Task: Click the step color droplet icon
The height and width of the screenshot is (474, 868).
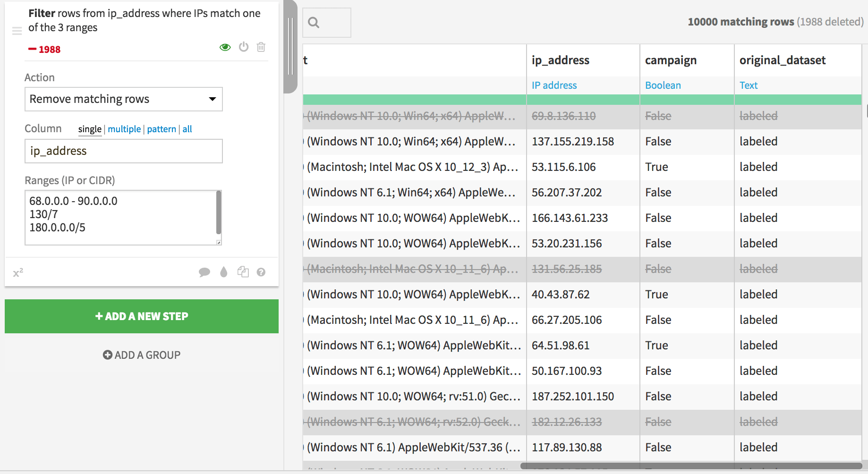Action: 224,272
